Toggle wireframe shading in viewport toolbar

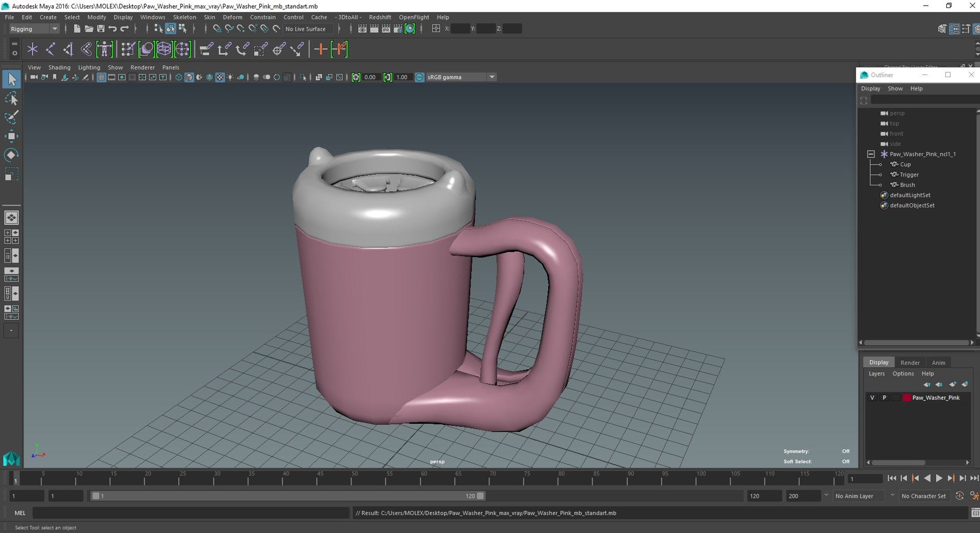179,78
